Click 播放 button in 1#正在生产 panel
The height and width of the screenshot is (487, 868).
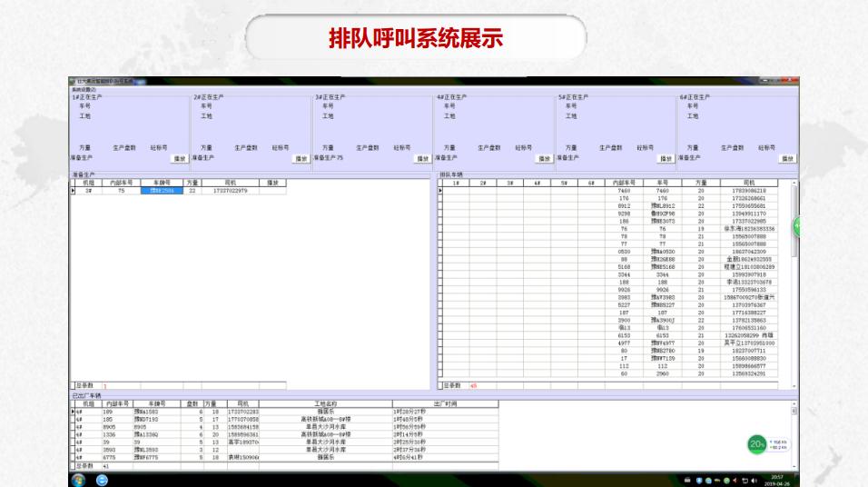click(x=180, y=159)
